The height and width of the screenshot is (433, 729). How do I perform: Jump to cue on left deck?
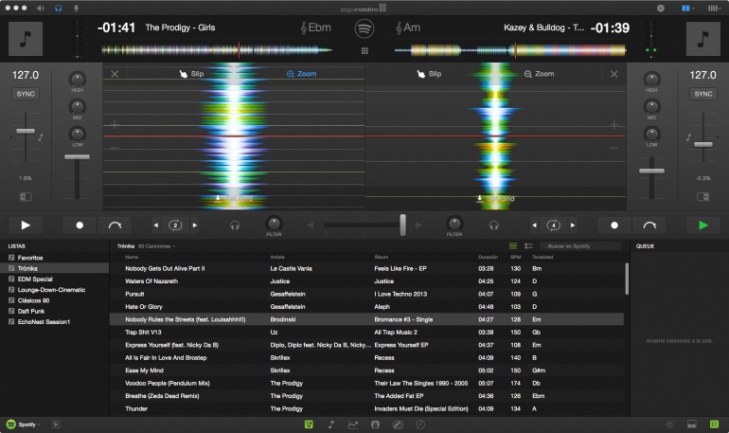point(114,225)
